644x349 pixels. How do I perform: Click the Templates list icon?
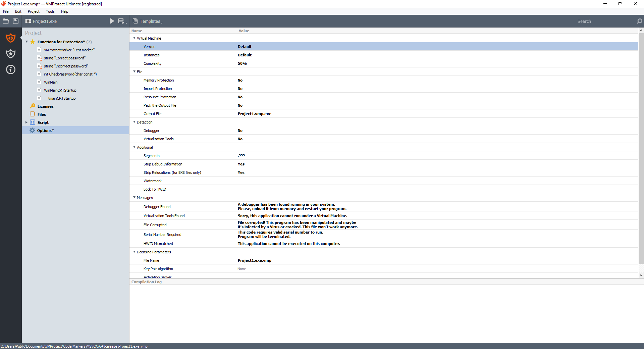(x=135, y=21)
